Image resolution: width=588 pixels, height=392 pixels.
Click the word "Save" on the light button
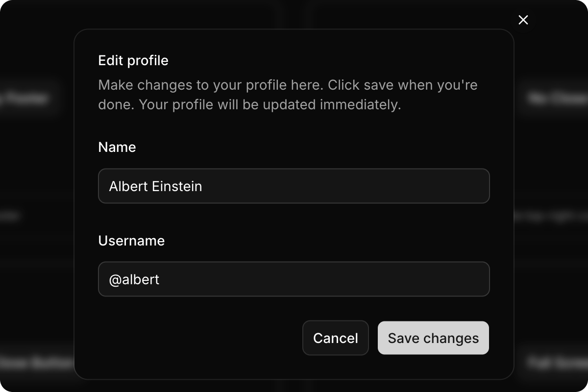tap(403, 338)
